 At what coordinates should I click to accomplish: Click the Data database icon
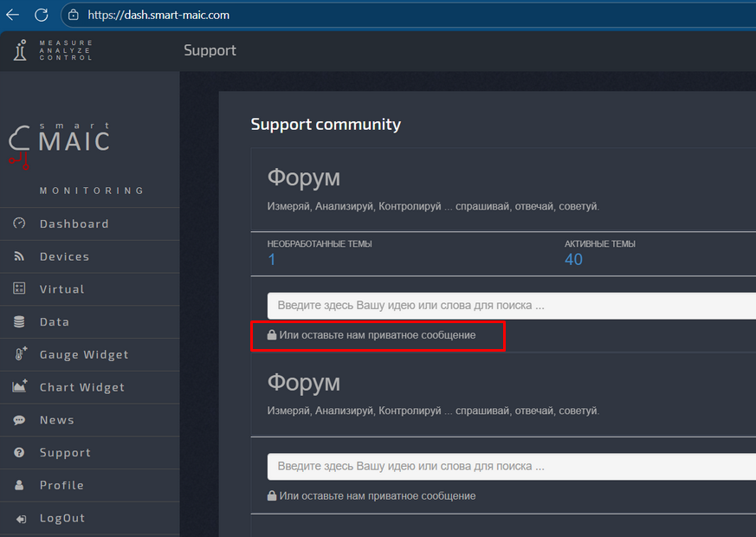[19, 322]
